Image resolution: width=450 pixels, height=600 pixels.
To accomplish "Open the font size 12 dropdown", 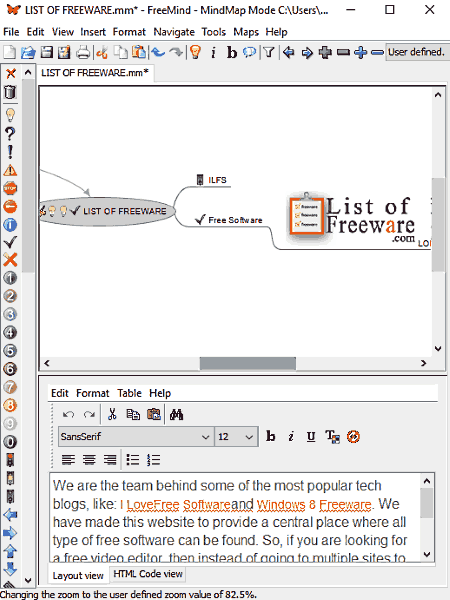I will click(236, 437).
